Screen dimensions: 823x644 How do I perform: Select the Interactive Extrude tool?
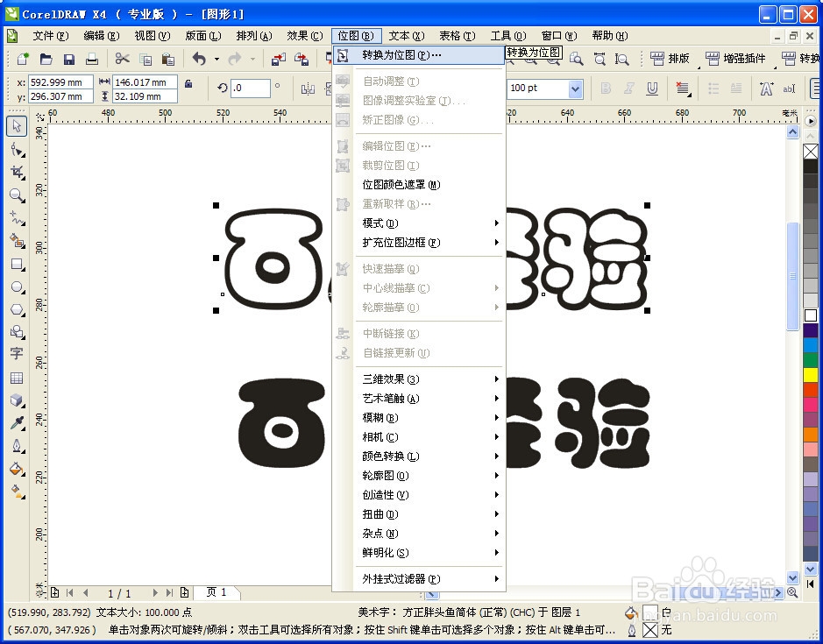point(17,400)
